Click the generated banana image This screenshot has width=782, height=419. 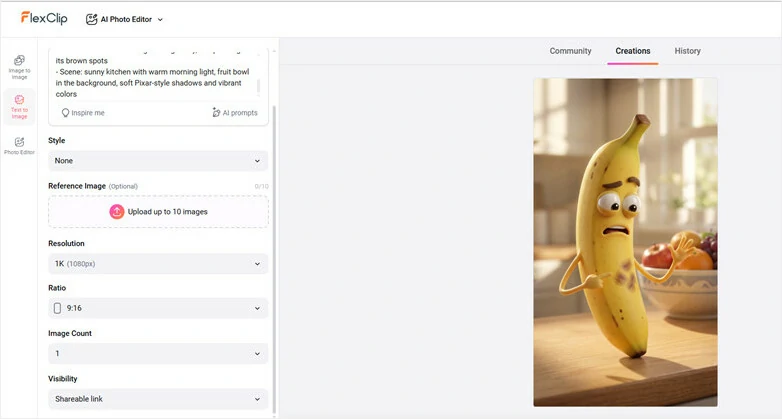[625, 242]
